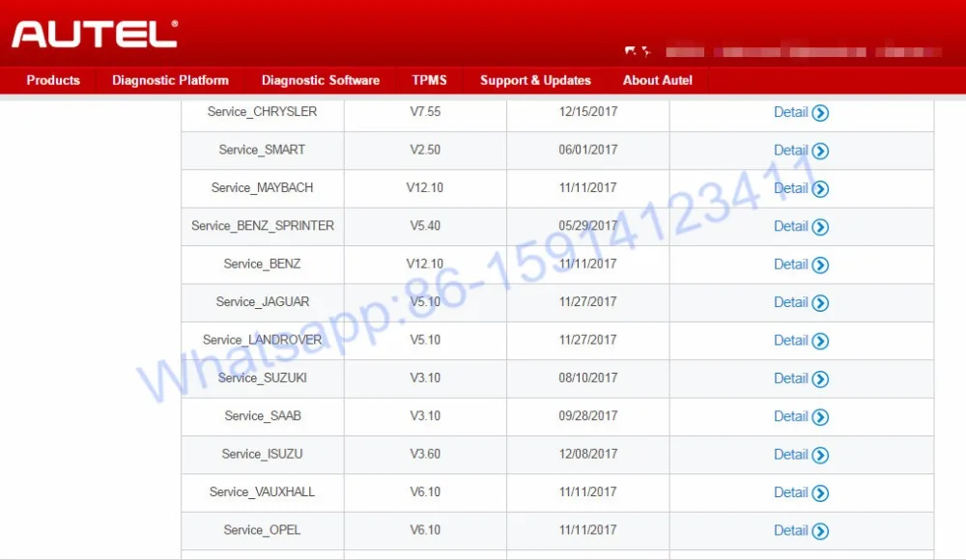Open the Detail link for Service_SMART

[790, 151]
